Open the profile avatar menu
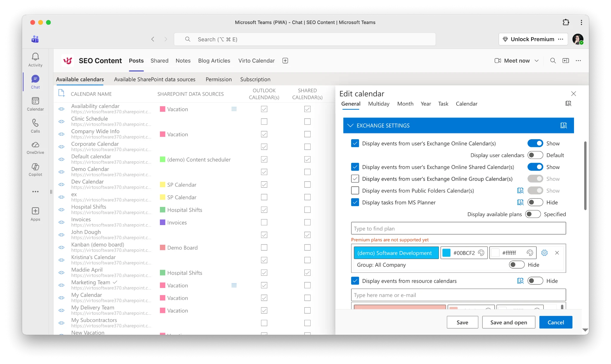Viewport: 611px width, 364px height. (578, 39)
